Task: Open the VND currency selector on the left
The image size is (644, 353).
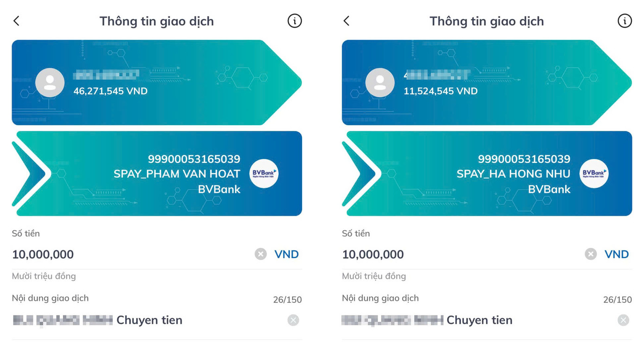Action: (x=286, y=254)
